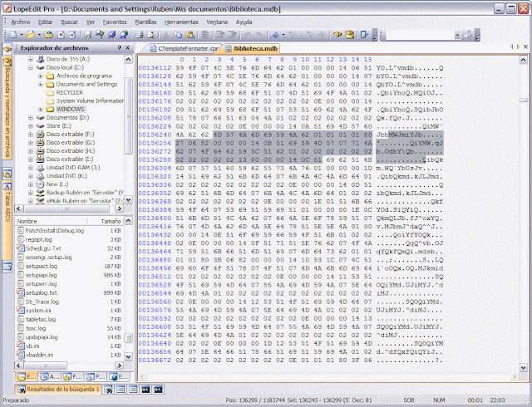Click the next-tab arrow beside editor tabs

coord(519,47)
